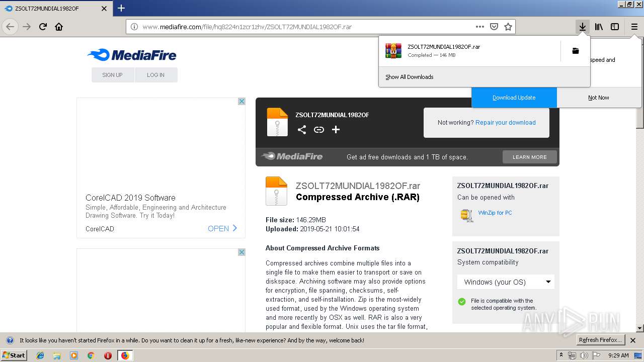Open WinZip for PC link
The width and height of the screenshot is (644, 362).
tap(495, 213)
